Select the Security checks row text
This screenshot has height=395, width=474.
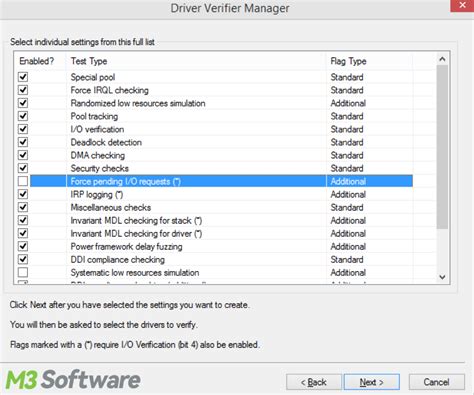click(100, 168)
